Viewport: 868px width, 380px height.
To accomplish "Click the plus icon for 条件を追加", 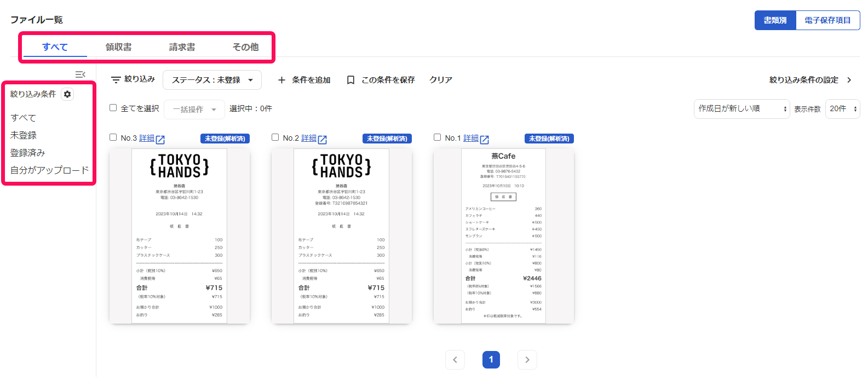I will pos(281,80).
